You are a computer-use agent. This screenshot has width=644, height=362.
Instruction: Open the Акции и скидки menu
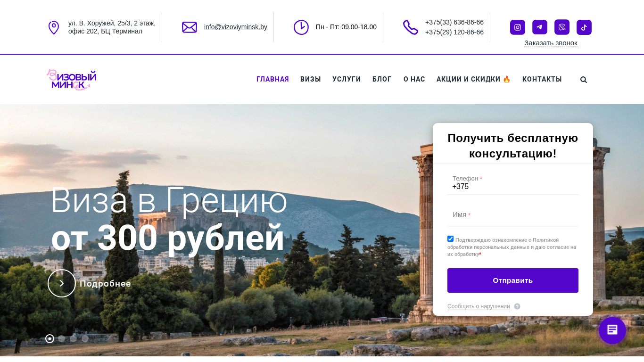click(474, 79)
